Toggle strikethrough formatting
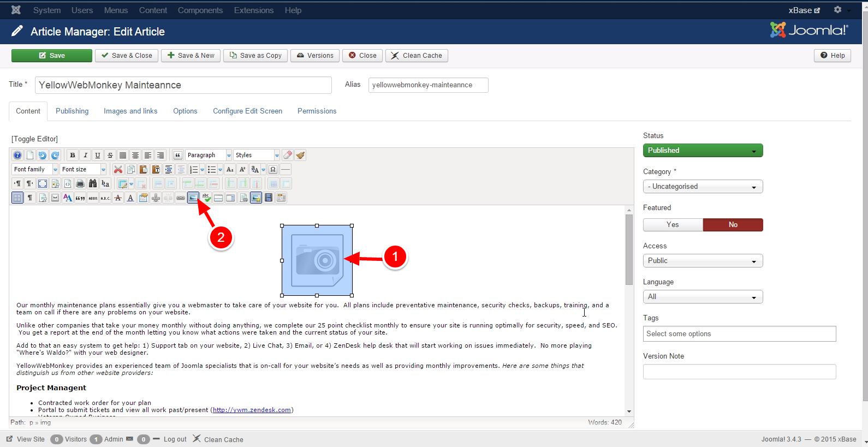 (110, 155)
